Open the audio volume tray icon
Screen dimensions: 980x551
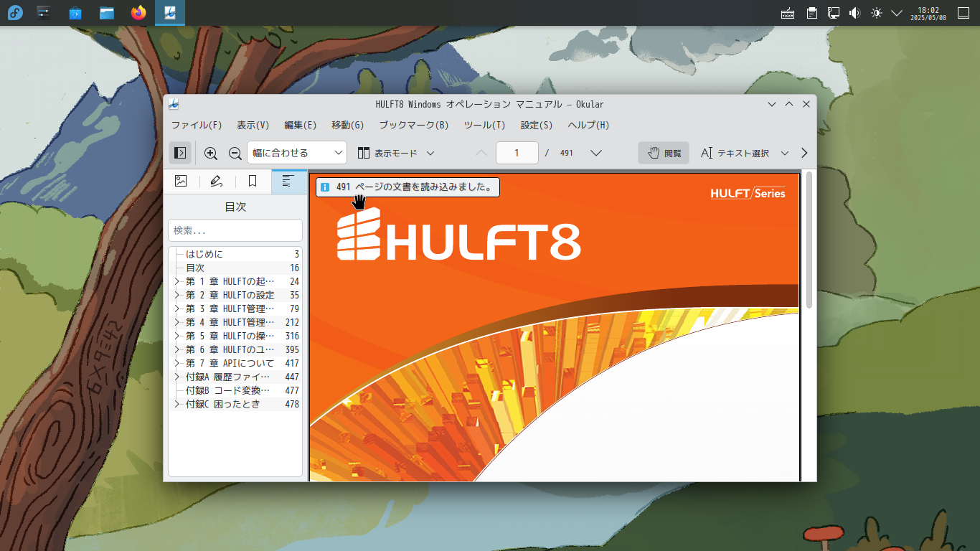(x=854, y=13)
